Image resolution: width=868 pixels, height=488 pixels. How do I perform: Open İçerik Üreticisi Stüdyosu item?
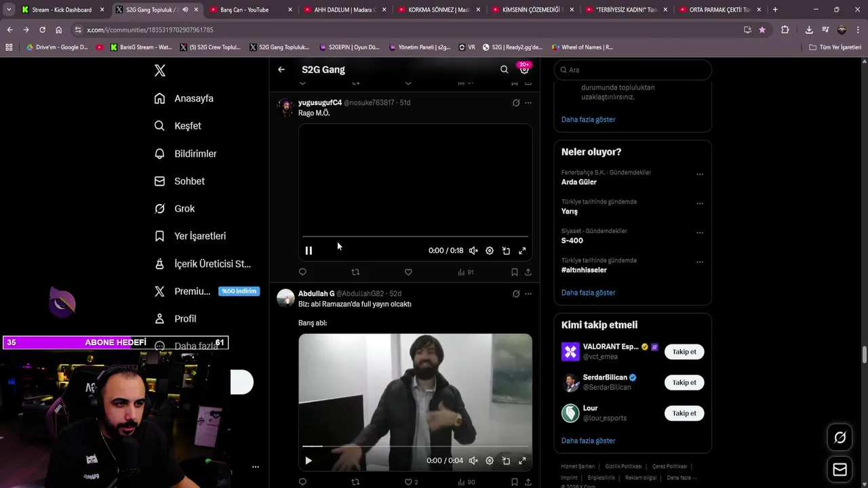pyautogui.click(x=203, y=264)
